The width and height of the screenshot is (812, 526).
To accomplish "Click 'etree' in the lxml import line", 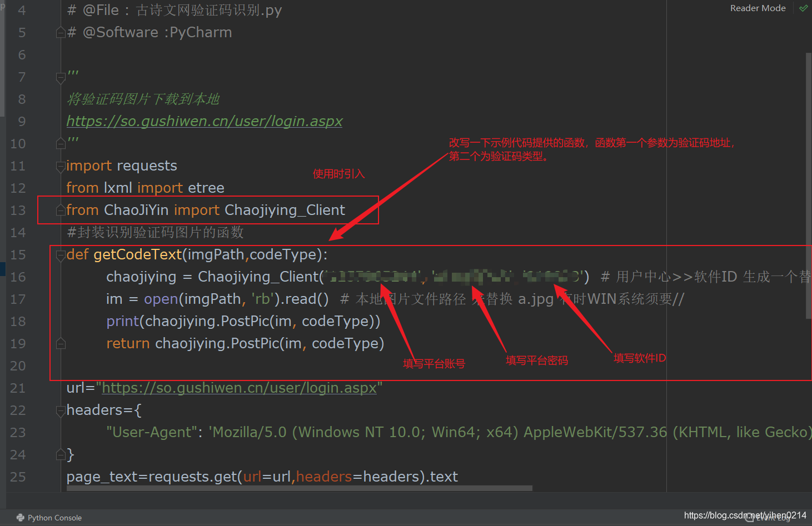I will (x=206, y=188).
